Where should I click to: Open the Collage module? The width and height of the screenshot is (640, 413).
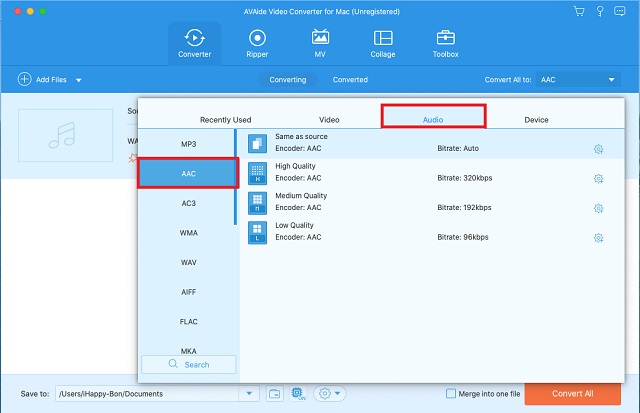coord(383,43)
